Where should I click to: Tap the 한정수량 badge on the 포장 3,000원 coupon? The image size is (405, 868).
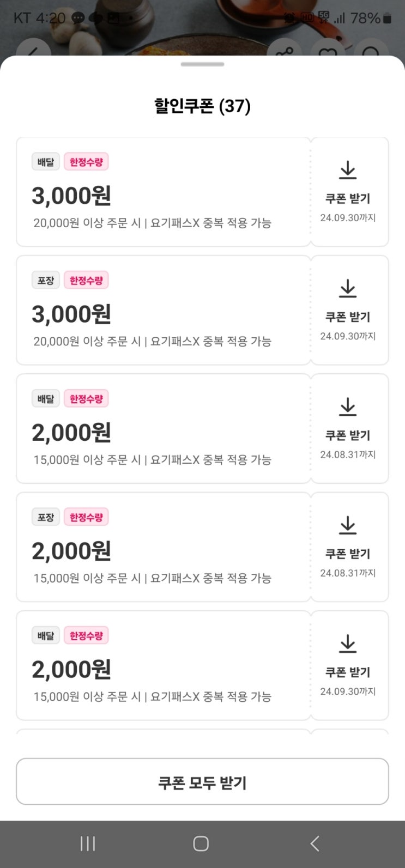pyautogui.click(x=86, y=281)
